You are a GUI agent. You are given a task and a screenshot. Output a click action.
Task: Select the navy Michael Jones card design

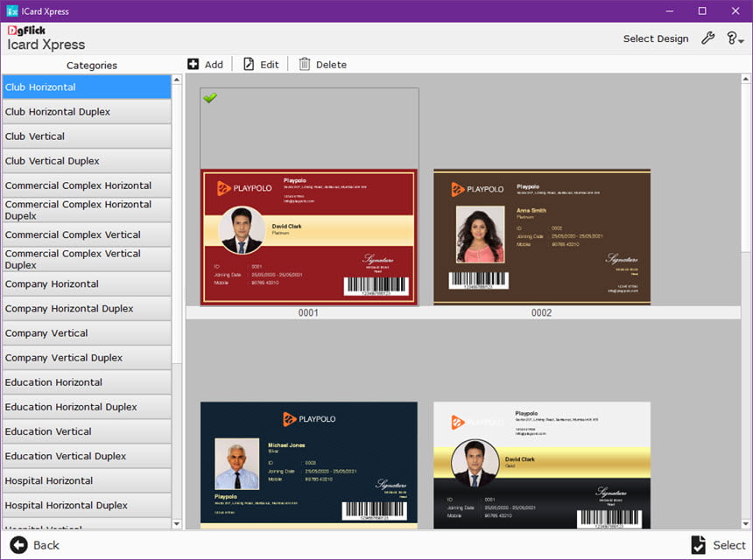click(309, 465)
